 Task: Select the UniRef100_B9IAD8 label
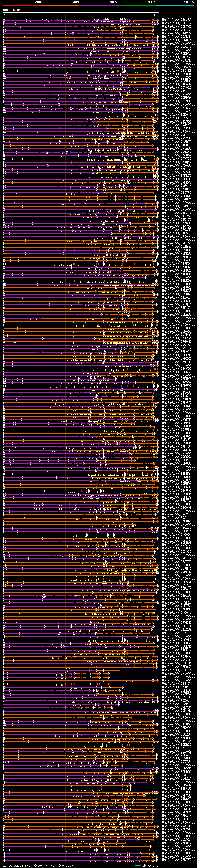(x=177, y=149)
